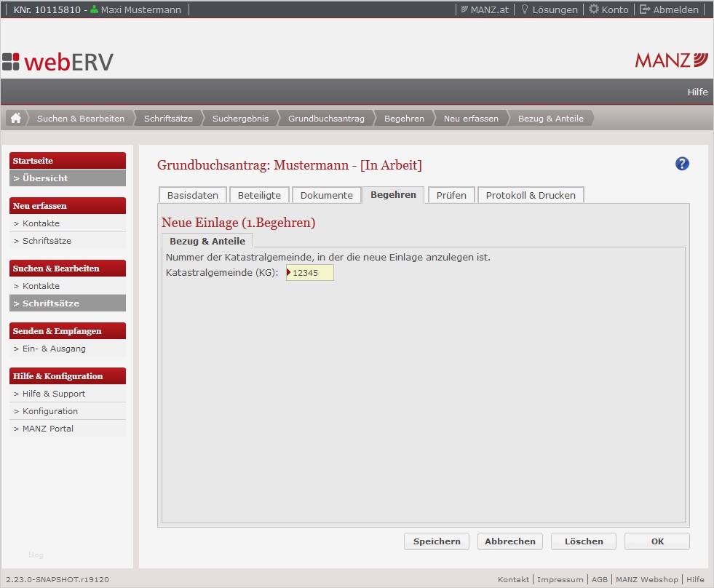Click version text 2.23.0-SNAPSHOT.r19120
The height and width of the screenshot is (588, 714).
[x=57, y=579]
